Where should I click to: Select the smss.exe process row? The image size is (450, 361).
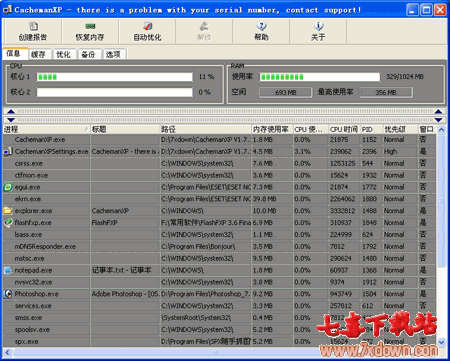tap(220, 318)
